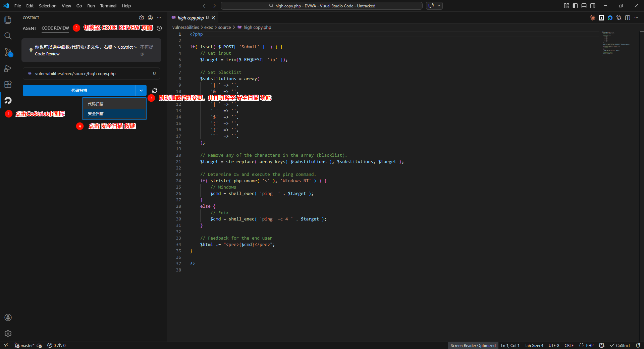Click the CoStrict icon in activity bar
Viewport: 644px width, 349px height.
8,100
